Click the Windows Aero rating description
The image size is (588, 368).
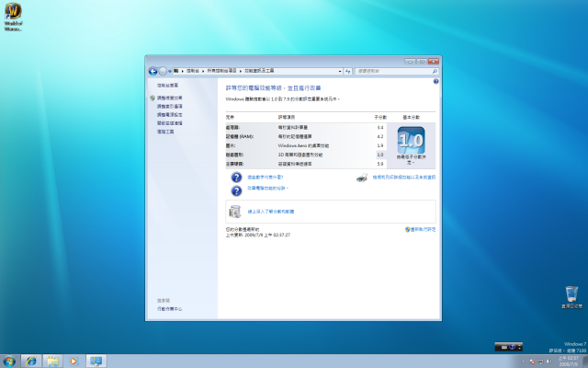(x=303, y=145)
